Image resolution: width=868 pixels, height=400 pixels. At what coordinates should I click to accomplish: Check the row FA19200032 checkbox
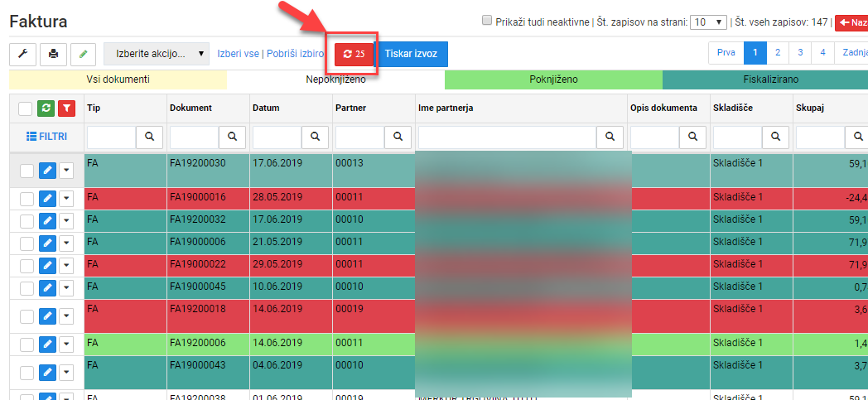click(27, 221)
